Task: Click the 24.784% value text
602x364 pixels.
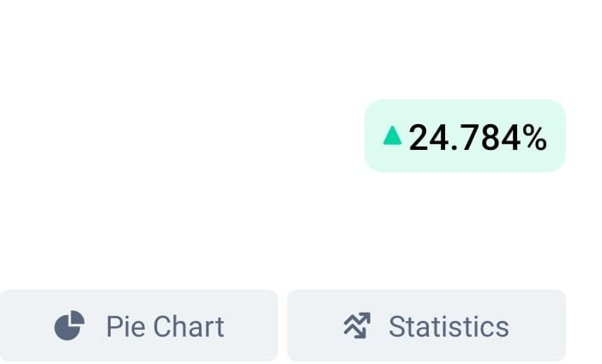Action: (x=478, y=138)
